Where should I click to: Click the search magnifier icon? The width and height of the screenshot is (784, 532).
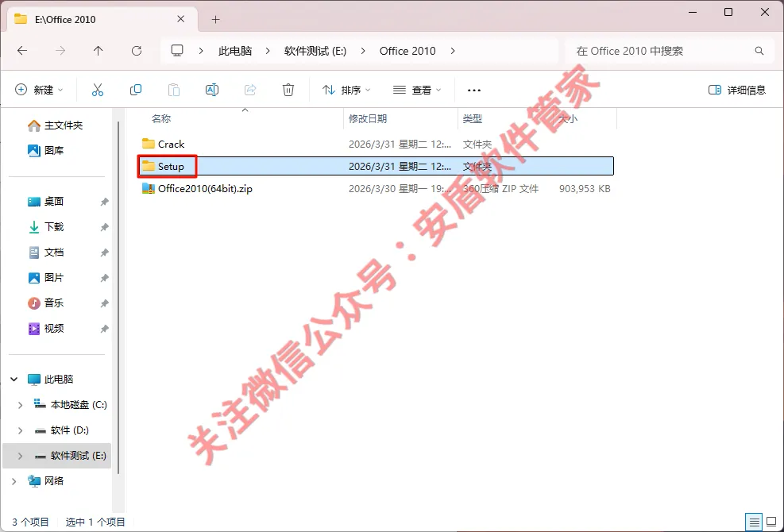(759, 51)
